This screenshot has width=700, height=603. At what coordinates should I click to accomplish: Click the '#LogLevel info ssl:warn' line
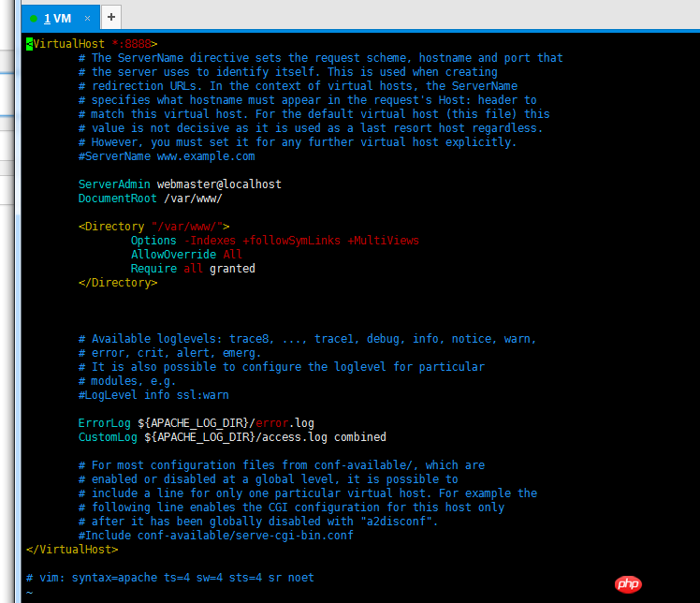tap(153, 395)
